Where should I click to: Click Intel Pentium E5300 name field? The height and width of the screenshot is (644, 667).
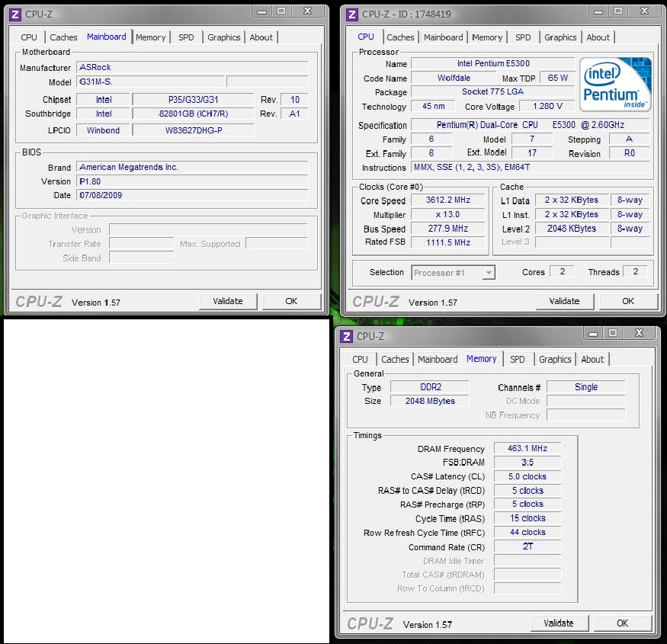click(x=493, y=64)
